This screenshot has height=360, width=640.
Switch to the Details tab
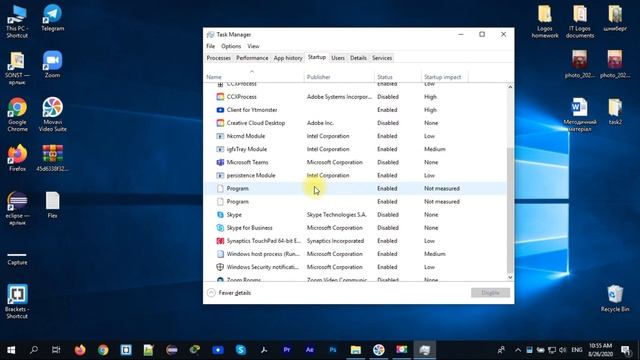click(358, 58)
